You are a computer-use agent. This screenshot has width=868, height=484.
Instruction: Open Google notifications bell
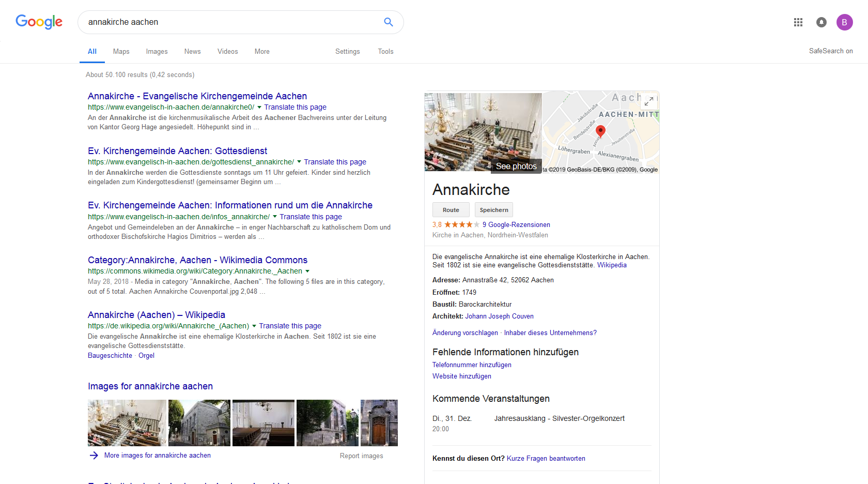822,22
